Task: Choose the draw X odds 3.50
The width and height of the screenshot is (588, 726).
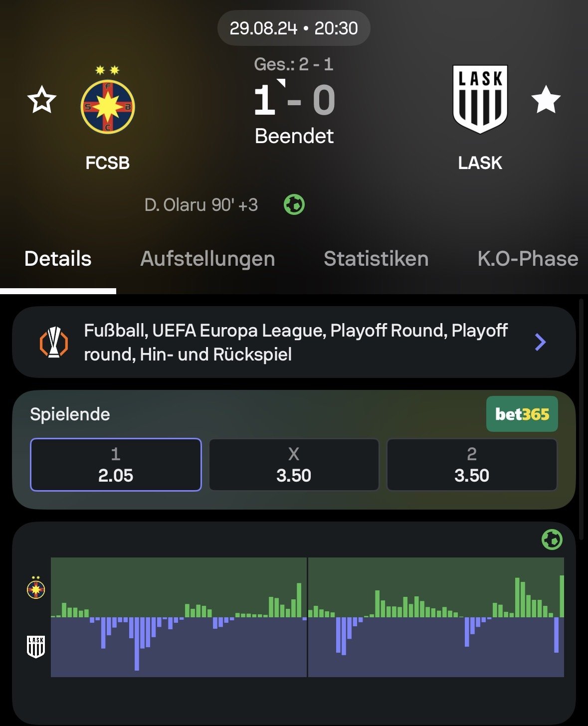Action: [294, 465]
